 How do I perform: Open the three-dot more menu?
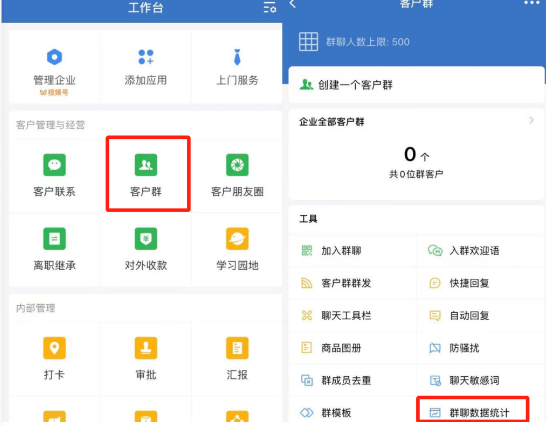pyautogui.click(x=532, y=3)
